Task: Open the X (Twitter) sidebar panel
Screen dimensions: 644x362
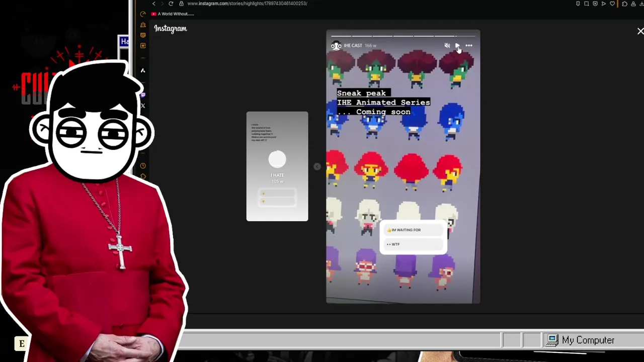Action: click(x=143, y=106)
